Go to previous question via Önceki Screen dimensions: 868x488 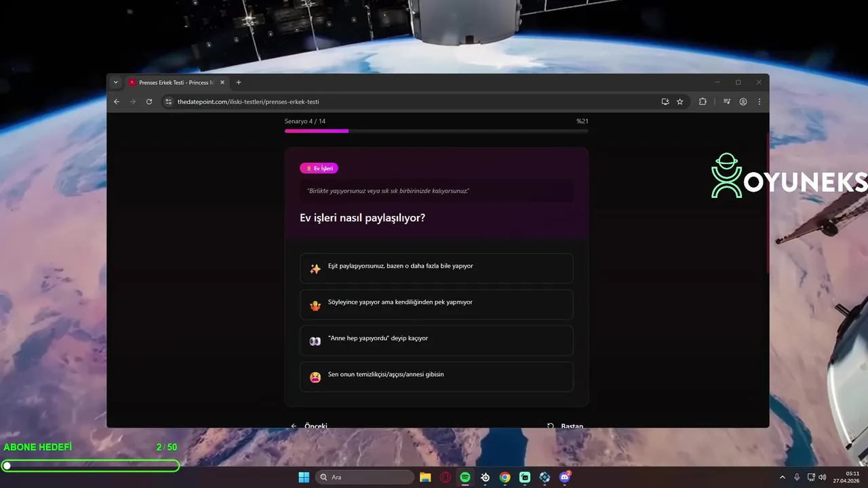click(x=309, y=425)
